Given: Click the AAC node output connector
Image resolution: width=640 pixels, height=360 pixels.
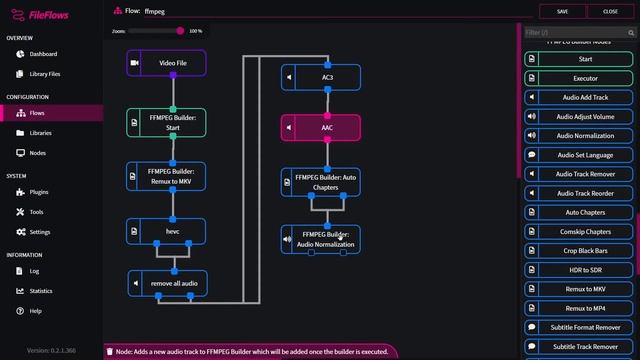Looking at the screenshot, I should (x=327, y=140).
